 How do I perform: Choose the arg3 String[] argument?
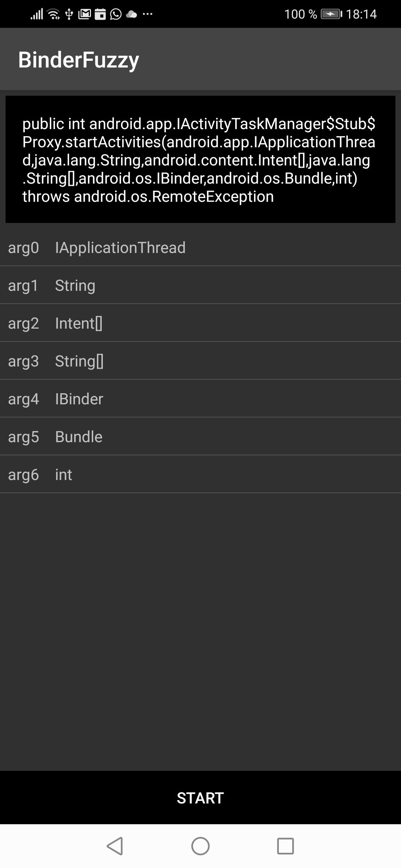pyautogui.click(x=200, y=361)
